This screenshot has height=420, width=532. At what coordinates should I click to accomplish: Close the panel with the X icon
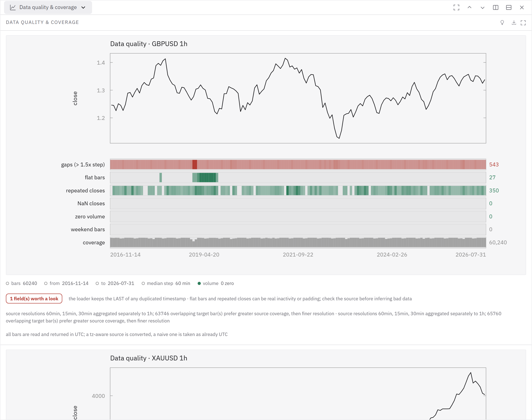point(522,7)
